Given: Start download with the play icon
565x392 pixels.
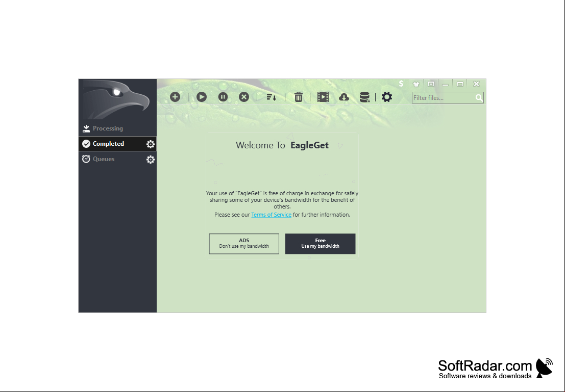Looking at the screenshot, I should pos(202,97).
